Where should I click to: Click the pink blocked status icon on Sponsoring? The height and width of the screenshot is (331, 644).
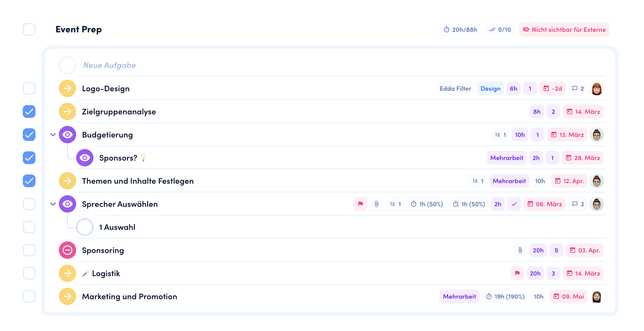tap(67, 250)
